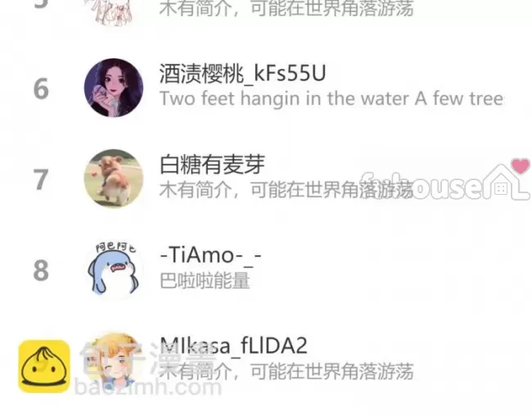Click MIkasa_fLIDA2's bio line at bottom

[286, 371]
